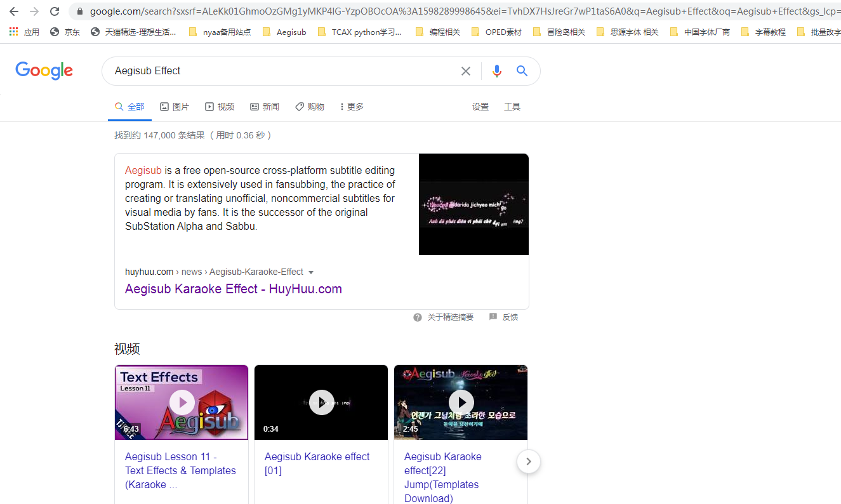Switch to the 视频 search tab
Viewport: 841px width, 504px height.
[220, 107]
